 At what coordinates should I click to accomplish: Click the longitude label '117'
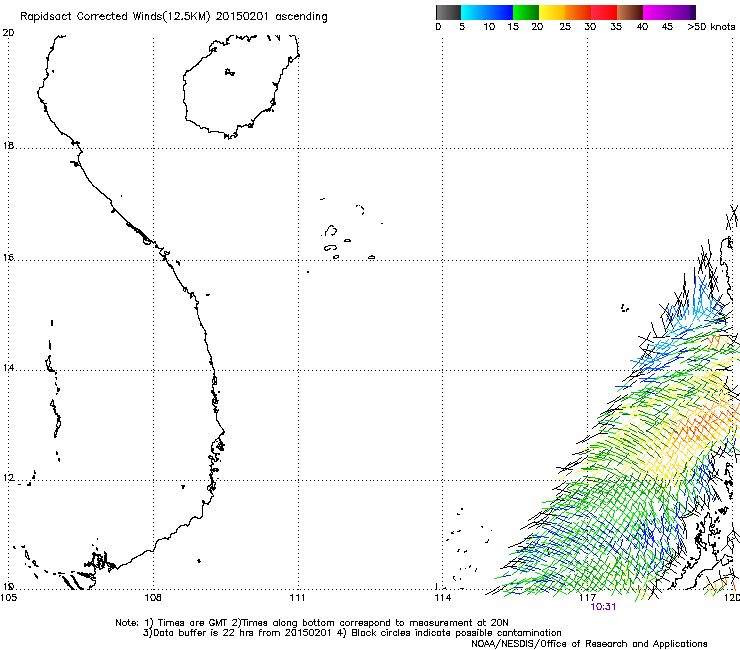pos(587,598)
